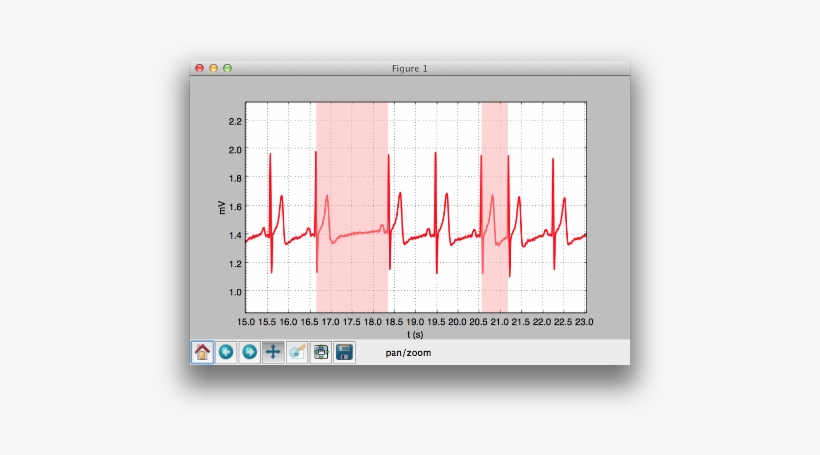Click the narrow shaded region near 21.0

[x=495, y=207]
